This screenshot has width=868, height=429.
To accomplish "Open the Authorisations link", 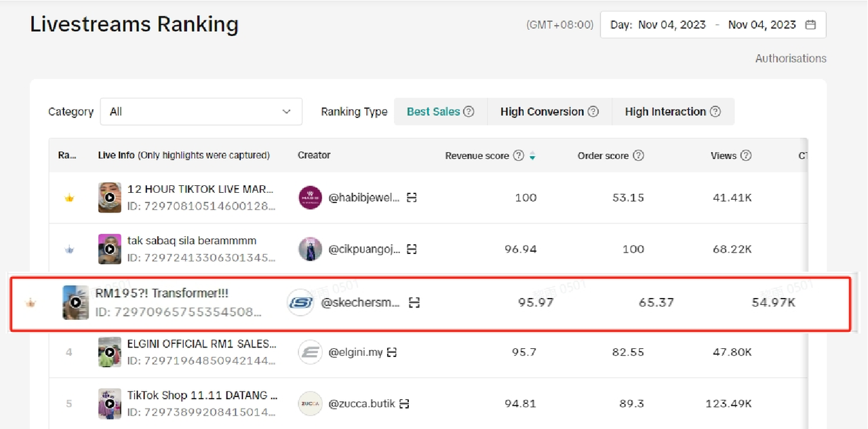I will tap(791, 58).
